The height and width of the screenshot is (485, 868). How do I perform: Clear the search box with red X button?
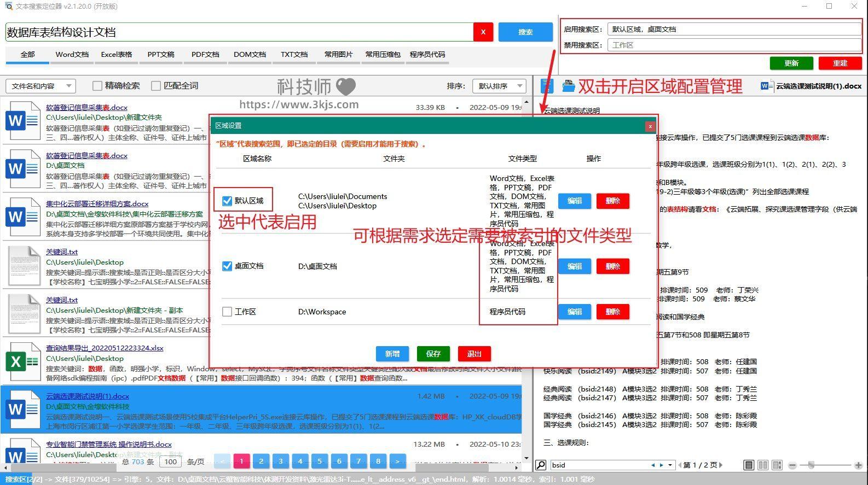click(483, 32)
